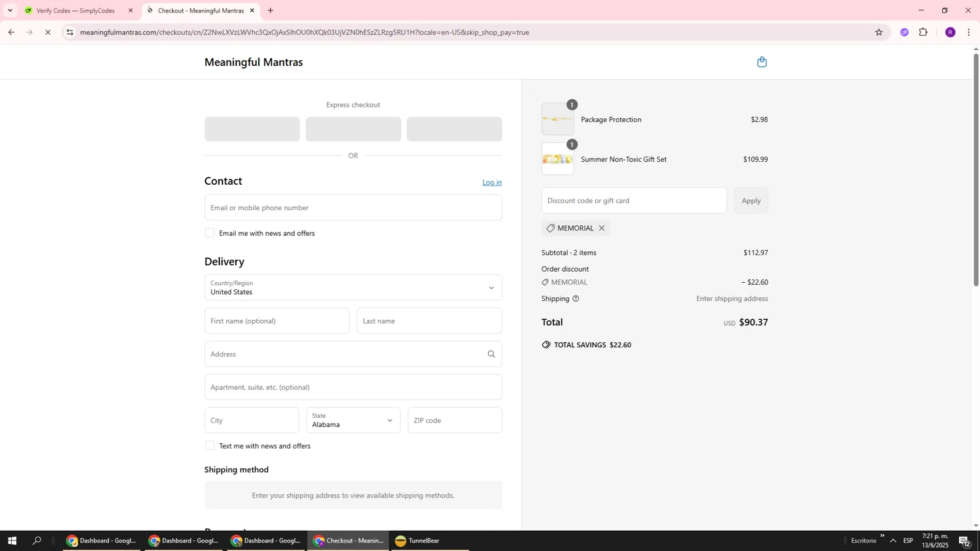
Task: Click the taskbar clock and date
Action: 935,541
